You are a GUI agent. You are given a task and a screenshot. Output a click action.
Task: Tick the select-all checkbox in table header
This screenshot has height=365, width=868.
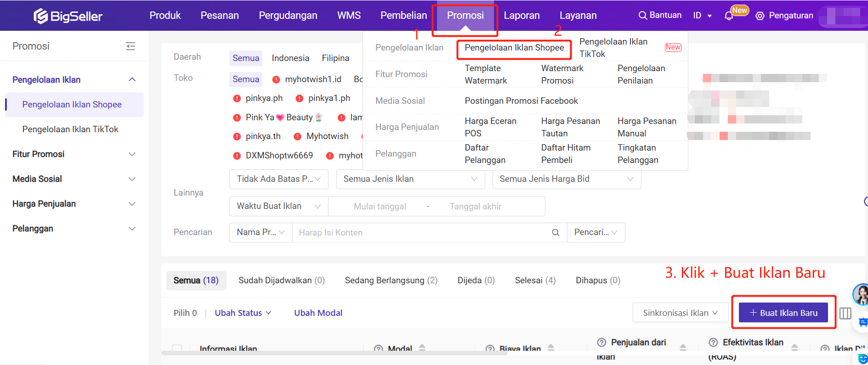[x=177, y=348]
